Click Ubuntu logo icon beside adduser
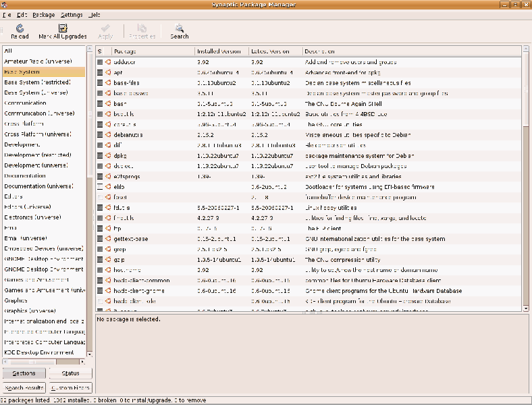This screenshot has width=532, height=405. click(108, 62)
